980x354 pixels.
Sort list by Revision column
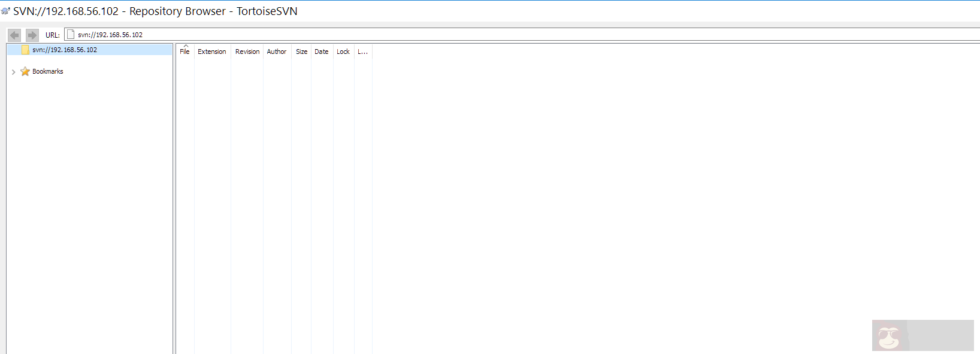247,52
